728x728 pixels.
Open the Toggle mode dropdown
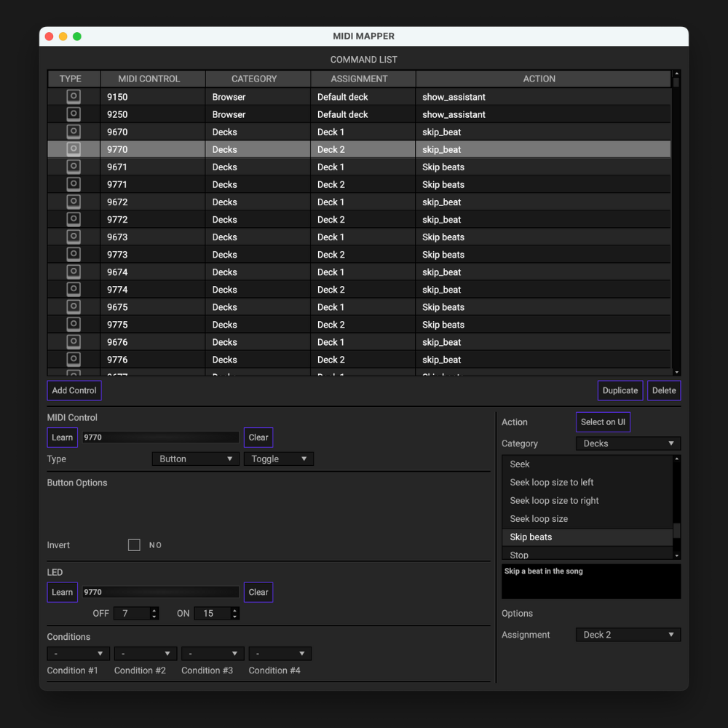279,459
